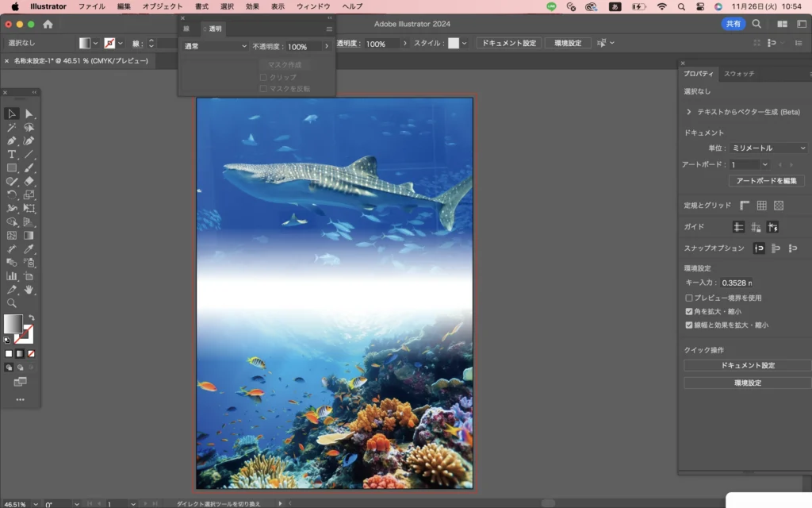Click the show rulers icon
812x508 pixels.
point(745,206)
